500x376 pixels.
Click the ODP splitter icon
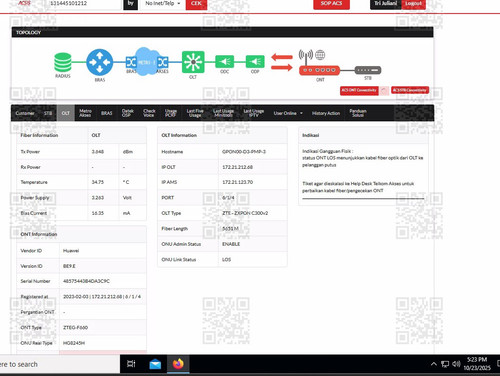(255, 62)
